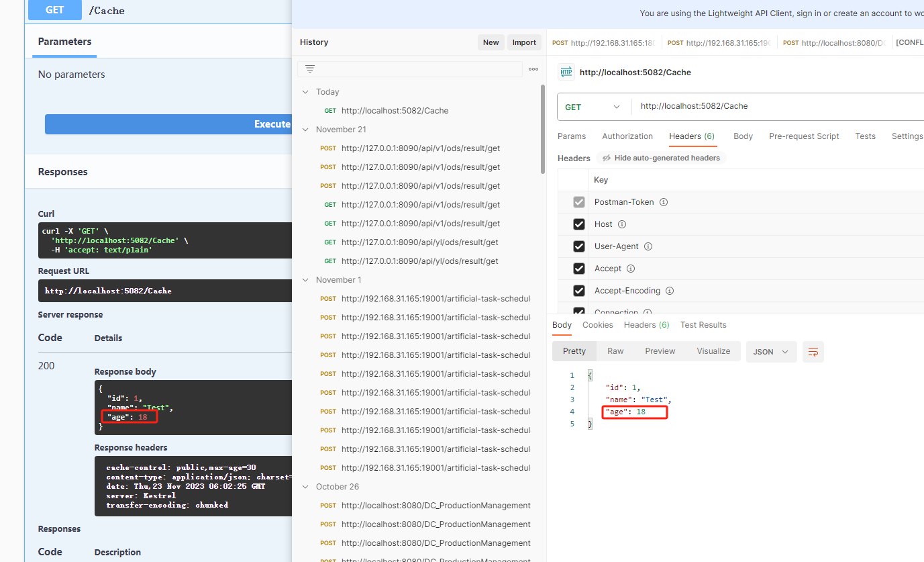Click the history filter icon
Image resolution: width=924 pixels, height=562 pixels.
pos(309,69)
